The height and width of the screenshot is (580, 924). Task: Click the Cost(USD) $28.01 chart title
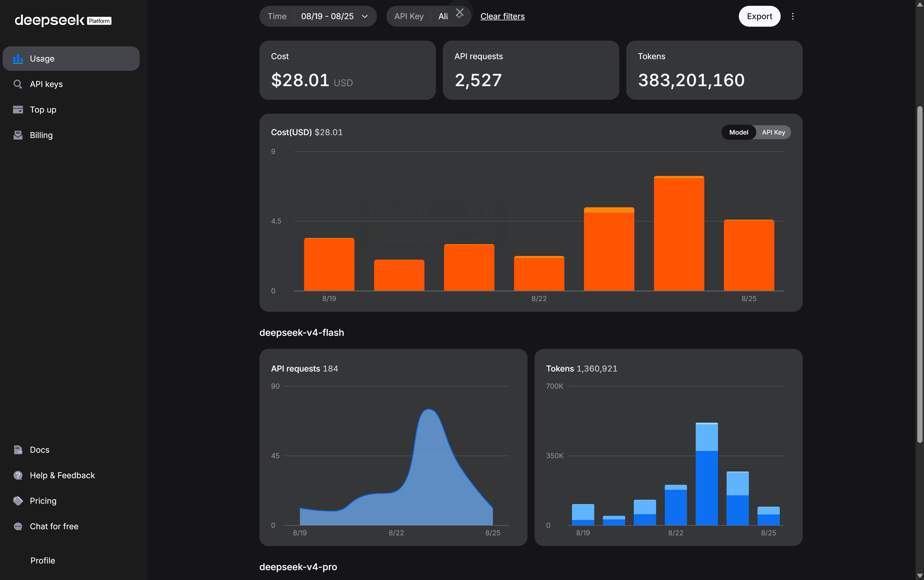pyautogui.click(x=306, y=132)
